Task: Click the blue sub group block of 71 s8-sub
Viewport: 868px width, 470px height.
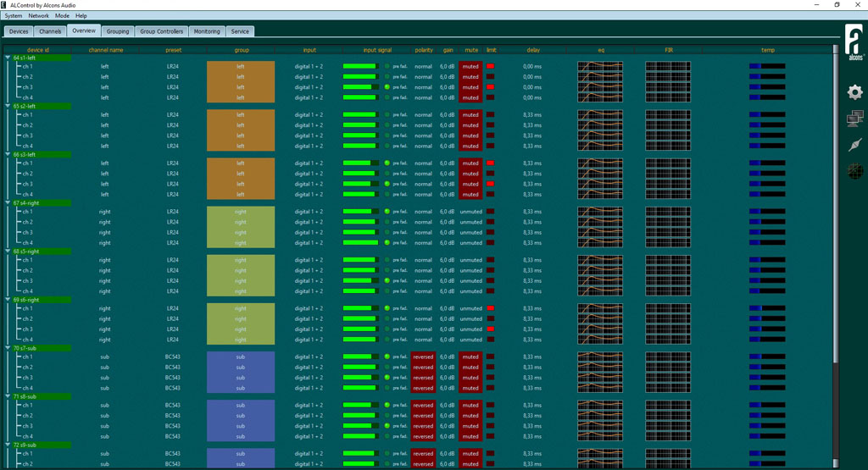Action: 241,421
